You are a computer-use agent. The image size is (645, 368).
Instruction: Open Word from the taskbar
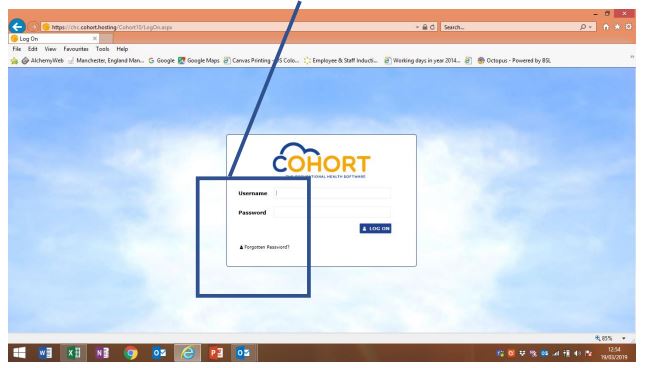pyautogui.click(x=45, y=353)
